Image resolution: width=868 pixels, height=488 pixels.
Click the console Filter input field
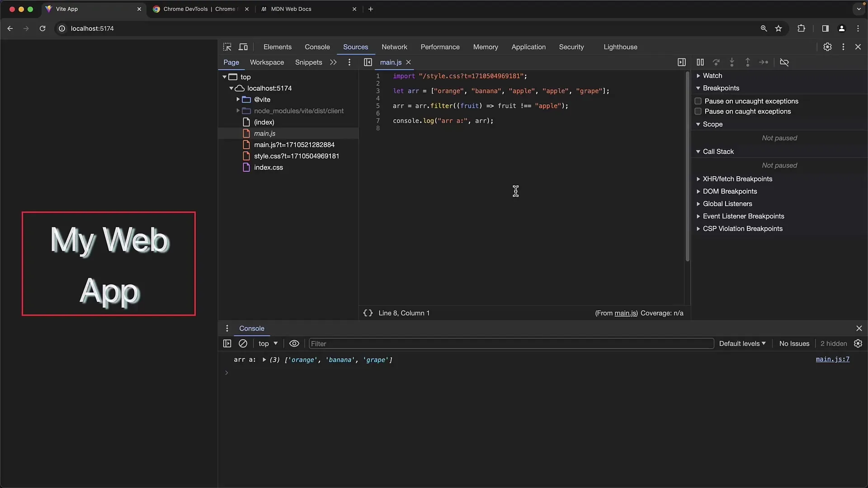(x=511, y=344)
